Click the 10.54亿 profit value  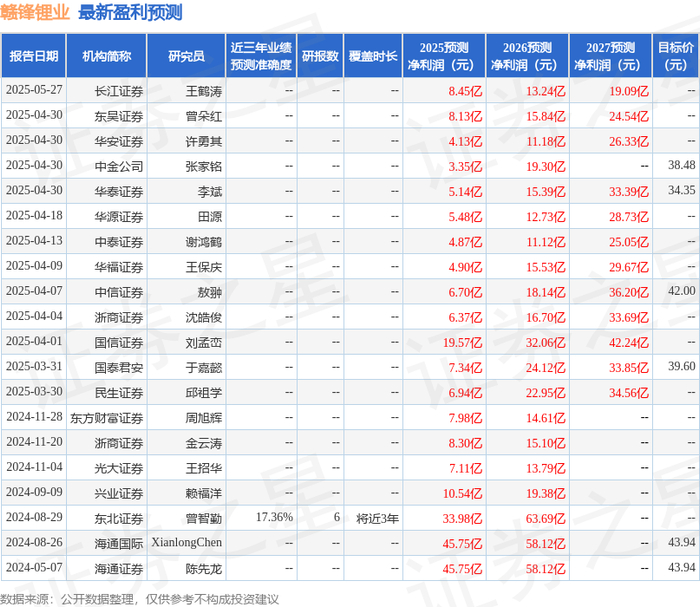tap(462, 494)
